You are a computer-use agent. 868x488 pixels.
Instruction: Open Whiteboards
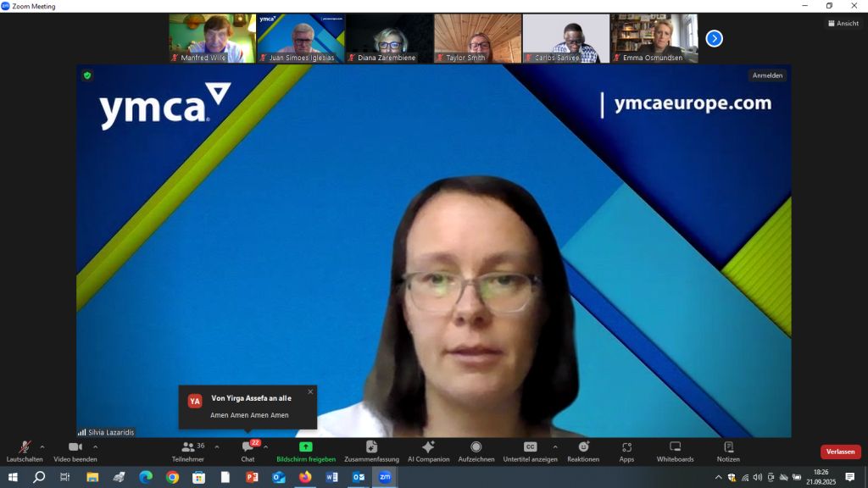click(x=675, y=452)
